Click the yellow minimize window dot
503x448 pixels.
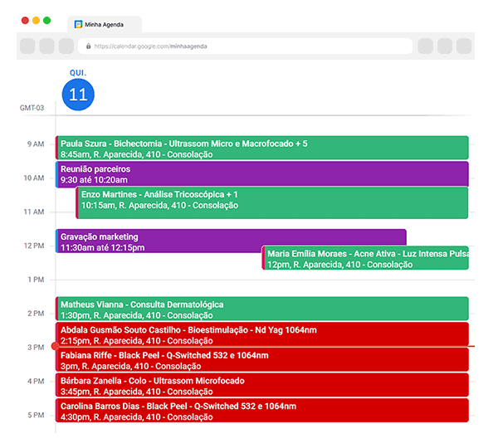pos(36,20)
